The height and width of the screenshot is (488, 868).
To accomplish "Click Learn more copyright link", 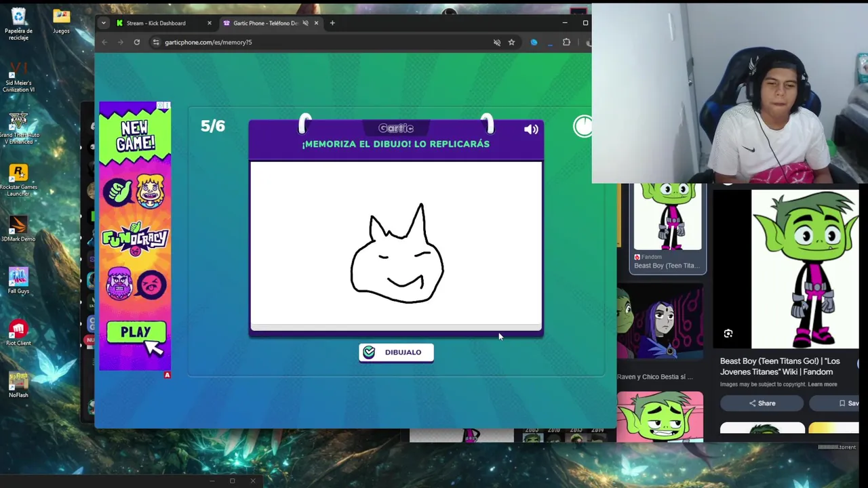I will [822, 384].
